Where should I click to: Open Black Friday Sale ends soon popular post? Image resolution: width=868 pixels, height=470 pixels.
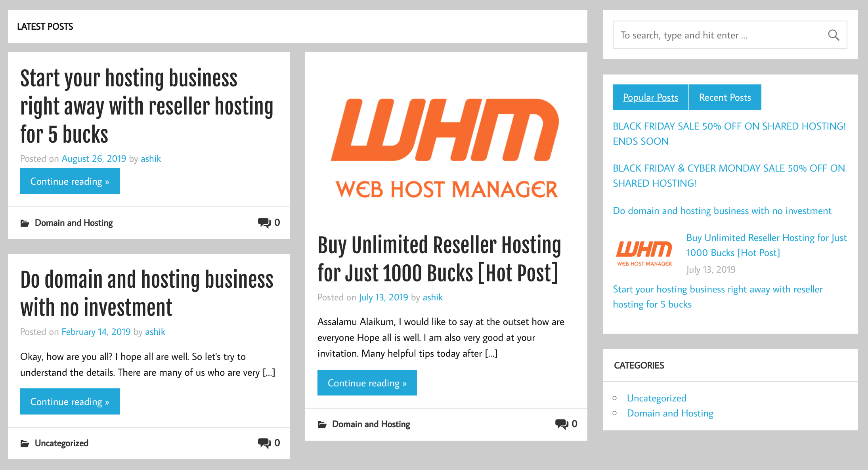point(729,134)
